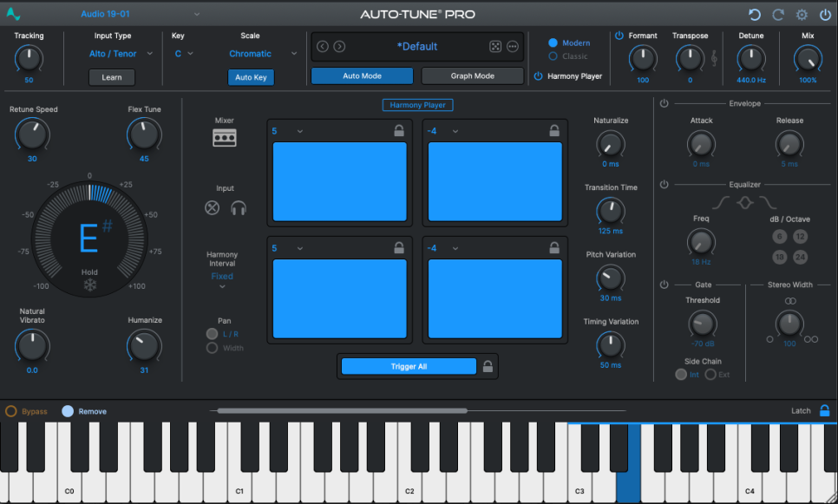The width and height of the screenshot is (838, 504).
Task: Select Classic mode radio button
Action: (553, 56)
